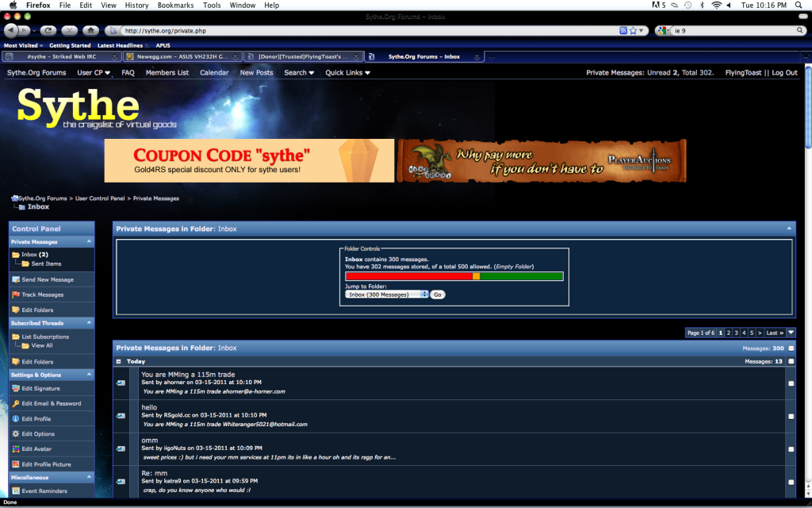Collapse Private Messages sidebar section

click(89, 241)
